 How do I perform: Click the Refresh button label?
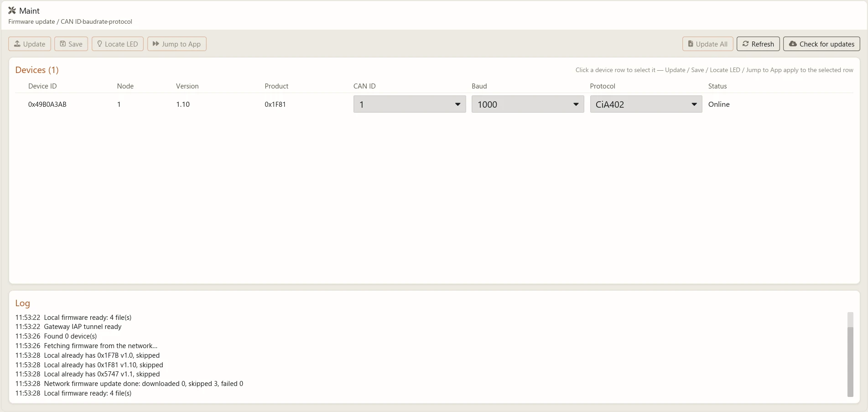click(x=763, y=44)
